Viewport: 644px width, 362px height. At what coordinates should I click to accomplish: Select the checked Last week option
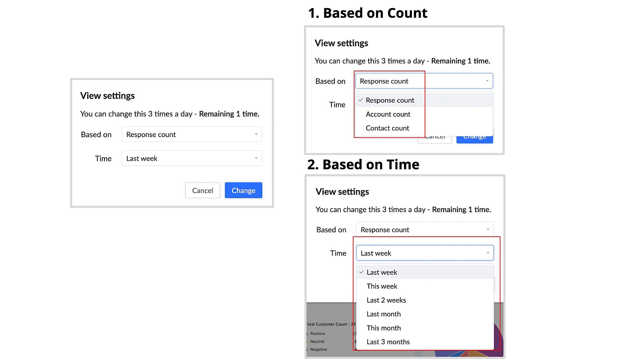click(x=382, y=273)
